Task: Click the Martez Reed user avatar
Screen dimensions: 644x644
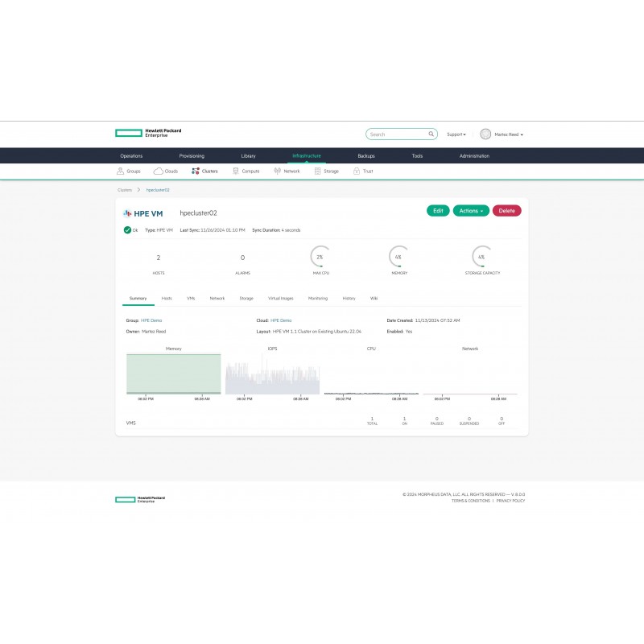Action: 485,134
